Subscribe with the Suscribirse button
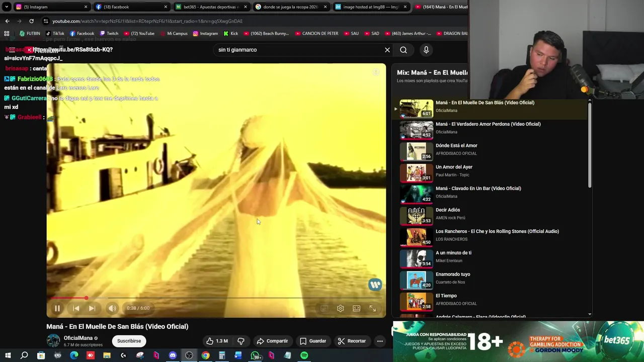The height and width of the screenshot is (362, 644). (129, 341)
